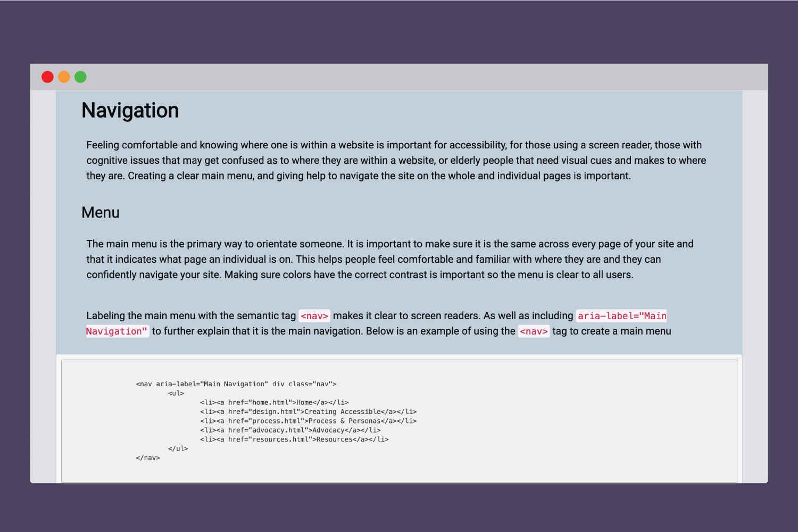This screenshot has width=798, height=532.
Task: Click the design.html Creating Accessible code line
Action: (x=309, y=412)
